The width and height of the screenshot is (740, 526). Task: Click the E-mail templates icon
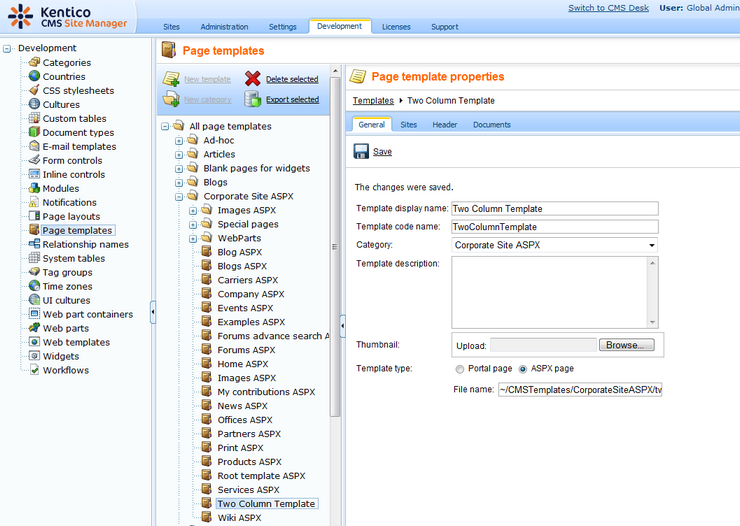35,147
